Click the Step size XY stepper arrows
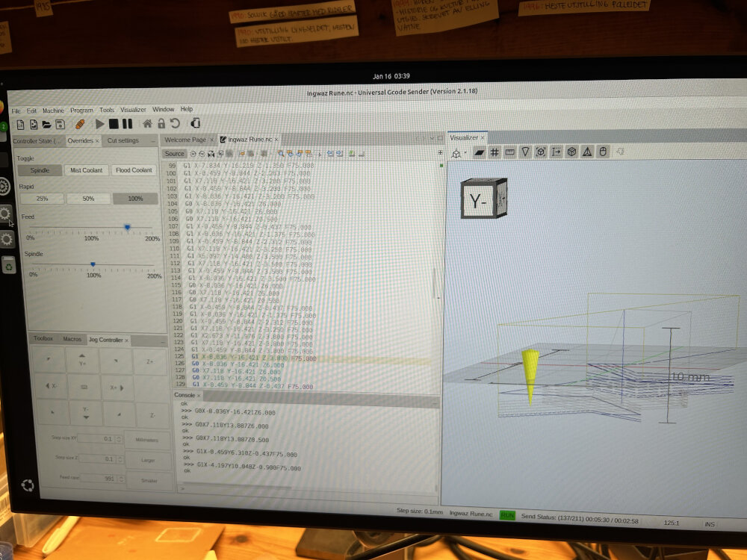This screenshot has height=560, width=747. [119, 438]
